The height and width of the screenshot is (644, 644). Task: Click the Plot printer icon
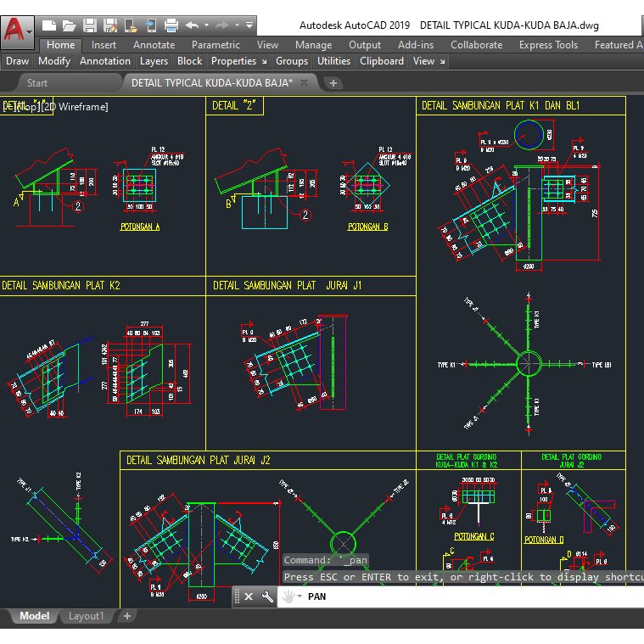pyautogui.click(x=171, y=25)
